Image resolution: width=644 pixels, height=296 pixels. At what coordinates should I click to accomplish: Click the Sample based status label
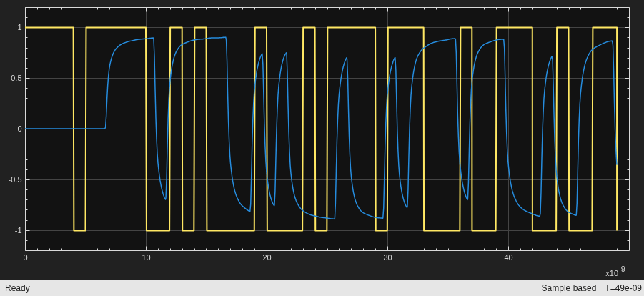pyautogui.click(x=568, y=288)
